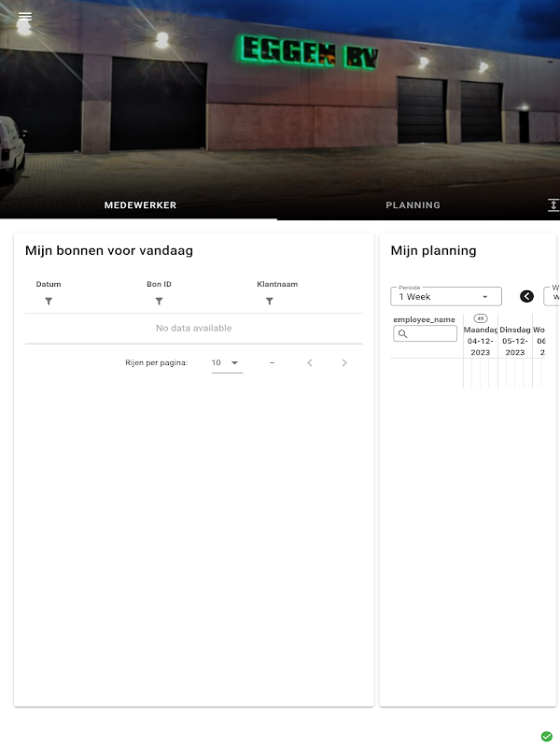560x747 pixels.
Task: Filter the Bon ID column
Action: coord(159,301)
